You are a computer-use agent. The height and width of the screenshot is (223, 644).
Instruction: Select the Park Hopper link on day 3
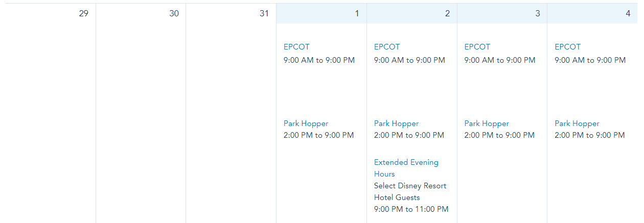(487, 123)
